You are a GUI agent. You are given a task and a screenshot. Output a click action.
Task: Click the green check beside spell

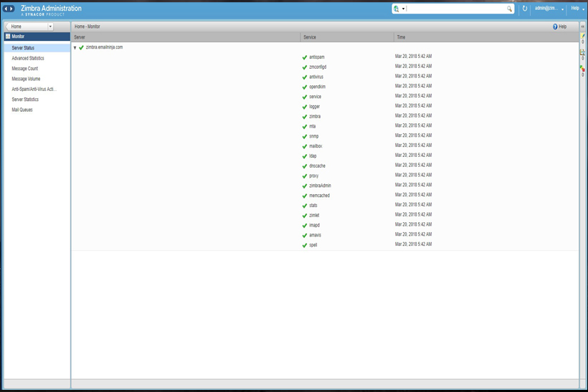(305, 246)
